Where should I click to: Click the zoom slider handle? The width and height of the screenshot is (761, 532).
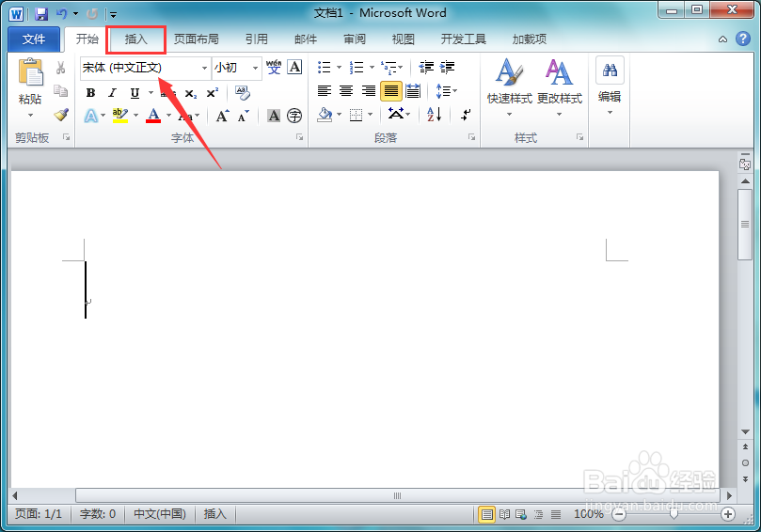click(x=674, y=514)
